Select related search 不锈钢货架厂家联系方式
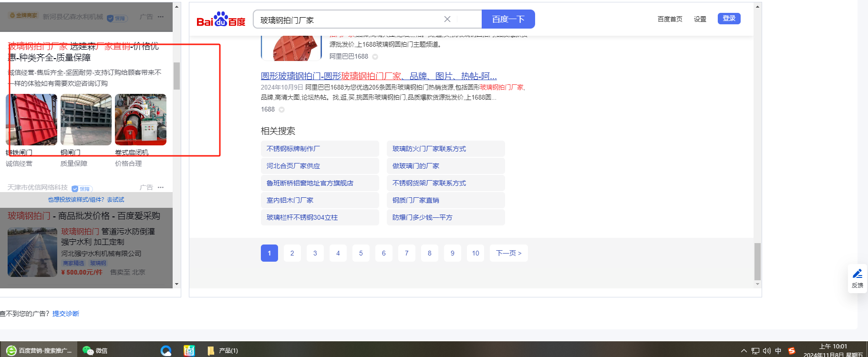The image size is (868, 357). (x=446, y=183)
